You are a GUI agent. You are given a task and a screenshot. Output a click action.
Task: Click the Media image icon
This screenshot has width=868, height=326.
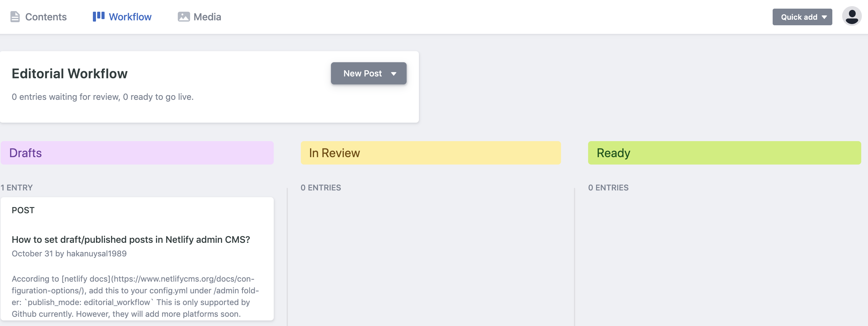(x=184, y=17)
